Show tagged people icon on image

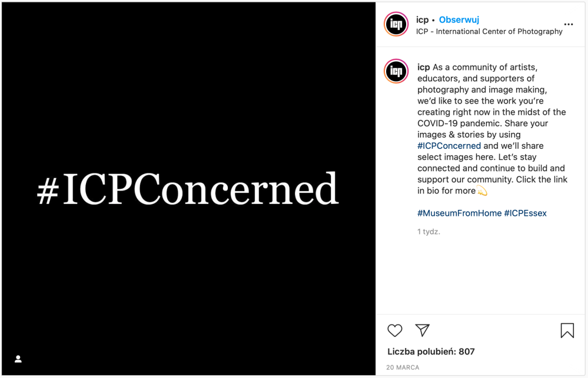pyautogui.click(x=18, y=359)
